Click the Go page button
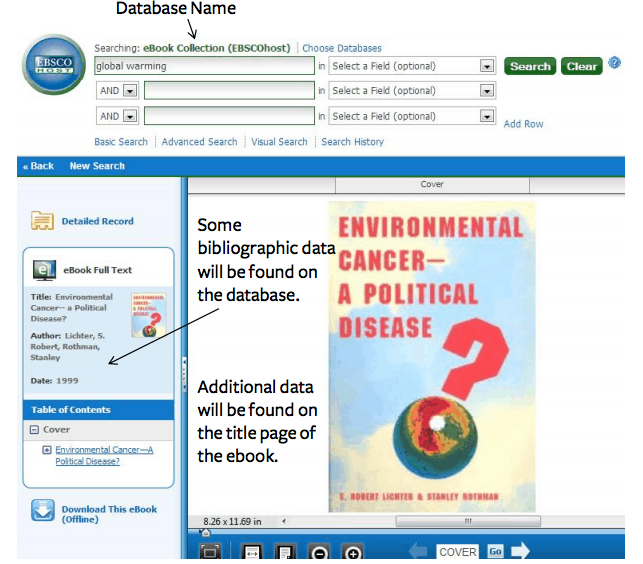Screen dimensions: 643x564 (495, 551)
